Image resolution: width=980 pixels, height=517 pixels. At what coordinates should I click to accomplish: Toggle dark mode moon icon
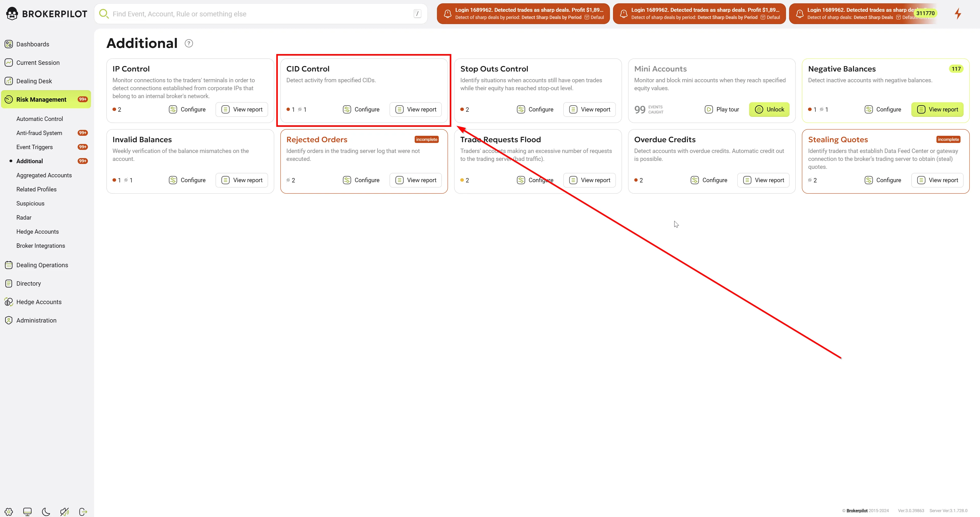pos(46,512)
